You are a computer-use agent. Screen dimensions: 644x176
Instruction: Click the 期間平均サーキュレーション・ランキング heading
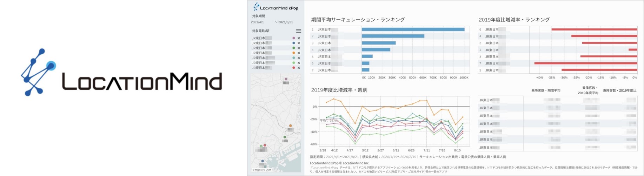pyautogui.click(x=358, y=20)
